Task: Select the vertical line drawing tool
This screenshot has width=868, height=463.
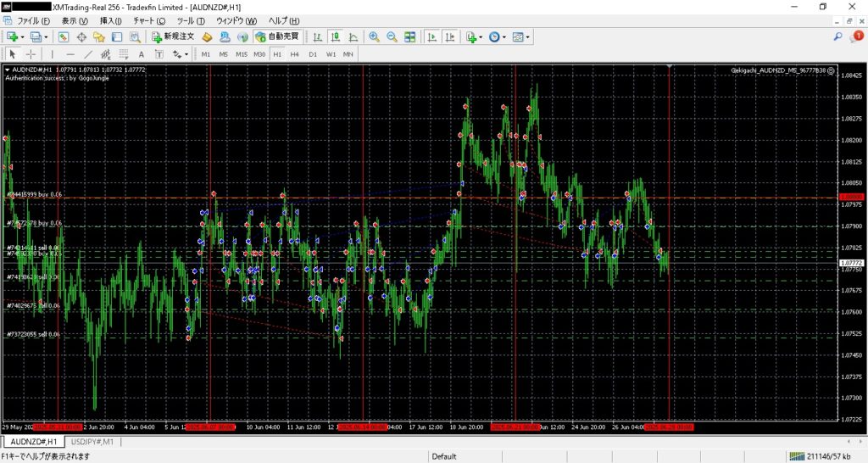Action: tap(53, 54)
